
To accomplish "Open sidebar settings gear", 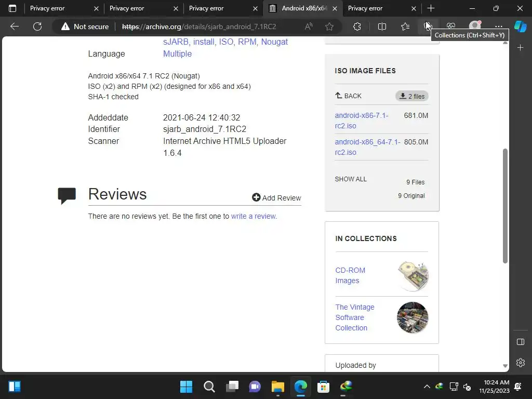I will tap(521, 363).
